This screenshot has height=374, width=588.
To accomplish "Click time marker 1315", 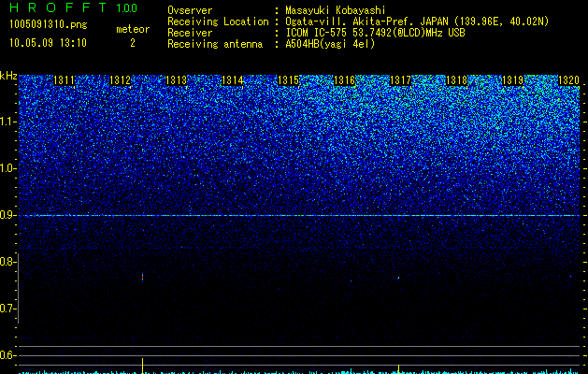I will pos(288,80).
